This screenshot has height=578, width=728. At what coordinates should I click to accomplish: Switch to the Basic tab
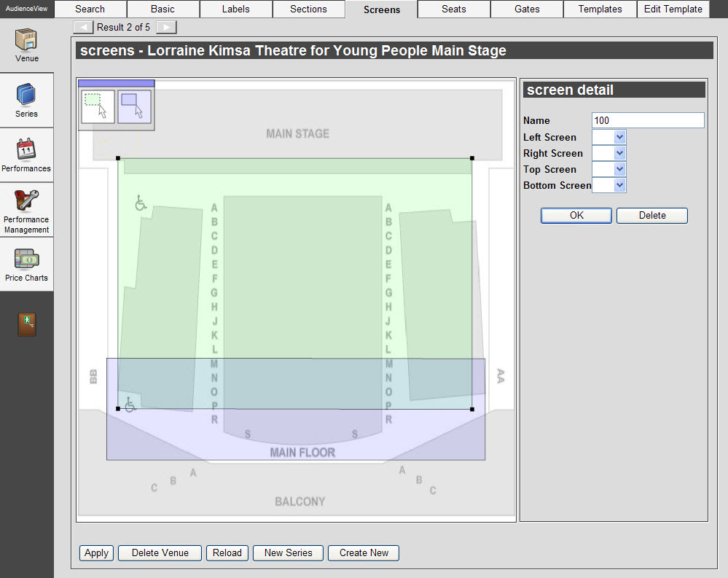tap(163, 9)
